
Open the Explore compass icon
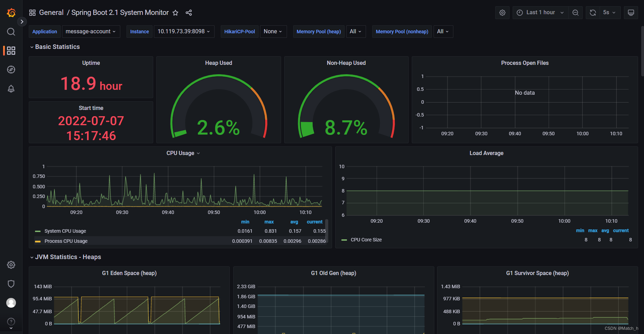11,70
